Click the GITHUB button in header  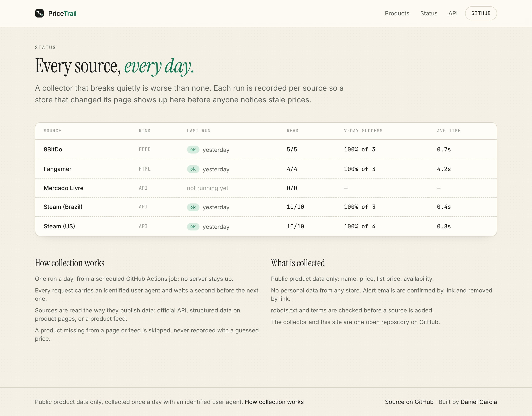click(x=481, y=13)
